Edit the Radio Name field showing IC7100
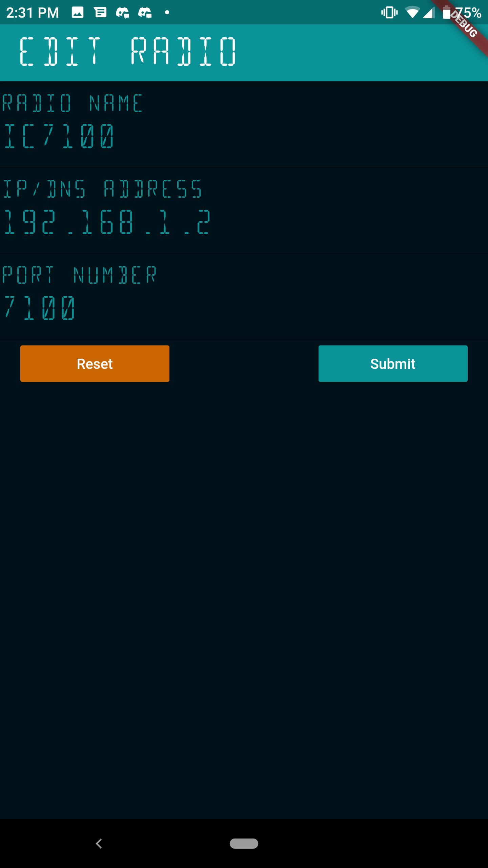This screenshot has width=488, height=868. [x=244, y=136]
